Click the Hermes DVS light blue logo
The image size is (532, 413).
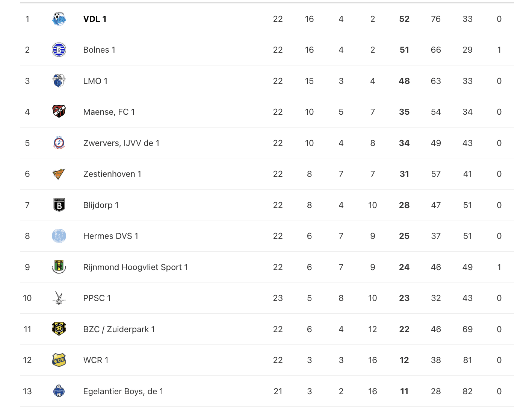59,236
